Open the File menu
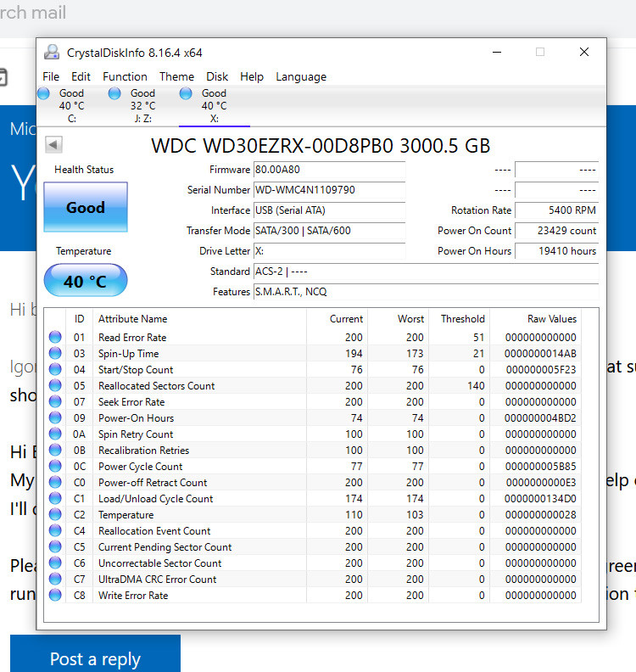The image size is (636, 672). click(51, 76)
